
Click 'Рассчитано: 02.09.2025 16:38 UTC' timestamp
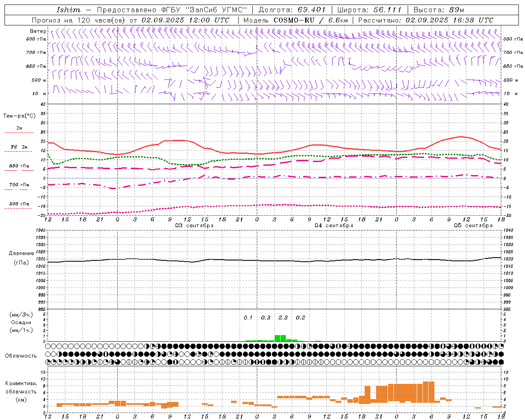pyautogui.click(x=426, y=20)
